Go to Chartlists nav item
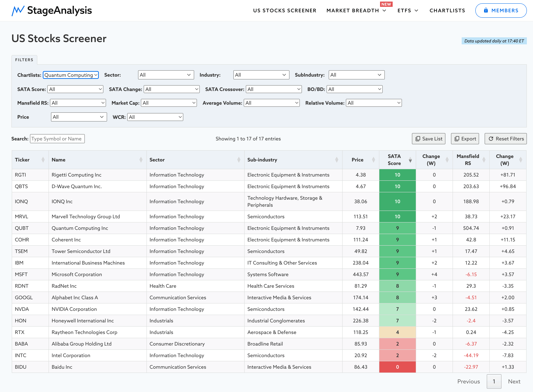 pyautogui.click(x=447, y=11)
